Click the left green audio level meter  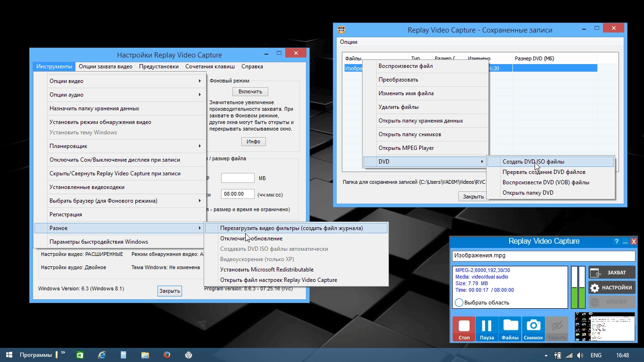[574, 287]
